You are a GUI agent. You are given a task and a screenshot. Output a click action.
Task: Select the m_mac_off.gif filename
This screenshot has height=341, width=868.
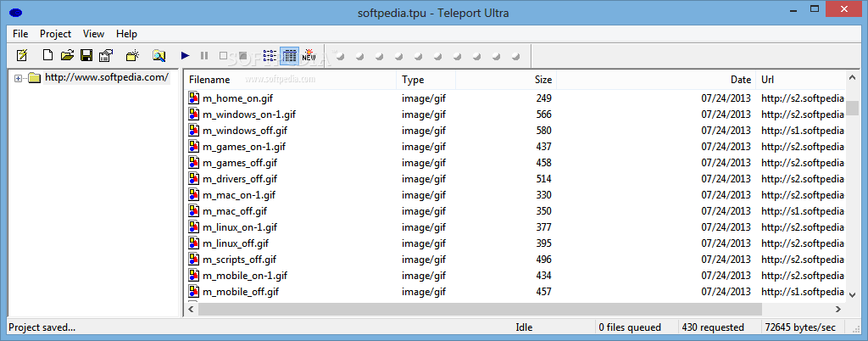point(235,211)
